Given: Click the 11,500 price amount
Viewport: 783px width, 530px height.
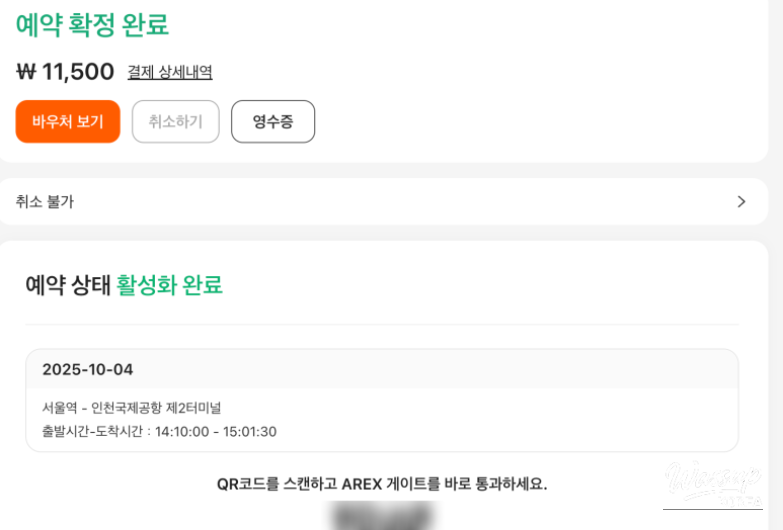Looking at the screenshot, I should [x=78, y=72].
